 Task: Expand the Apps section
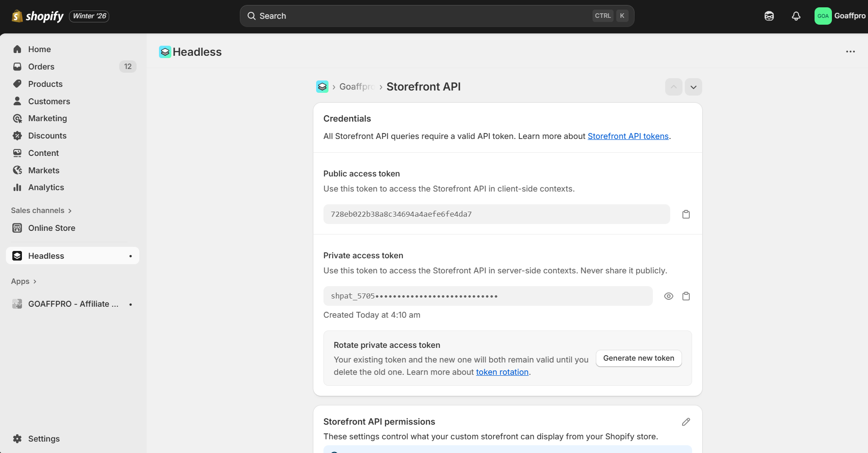[24, 282]
